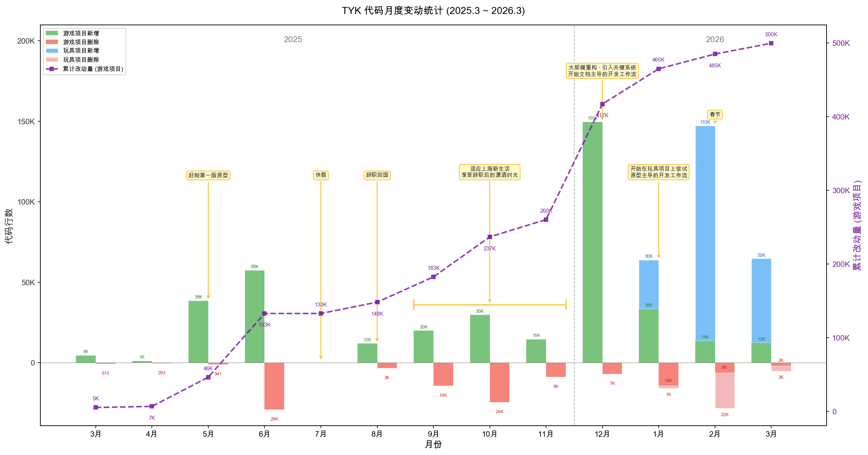Click the tall green 150K bar at 12月
Image resolution: width=868 pixels, height=455 pixels.
coord(592,242)
